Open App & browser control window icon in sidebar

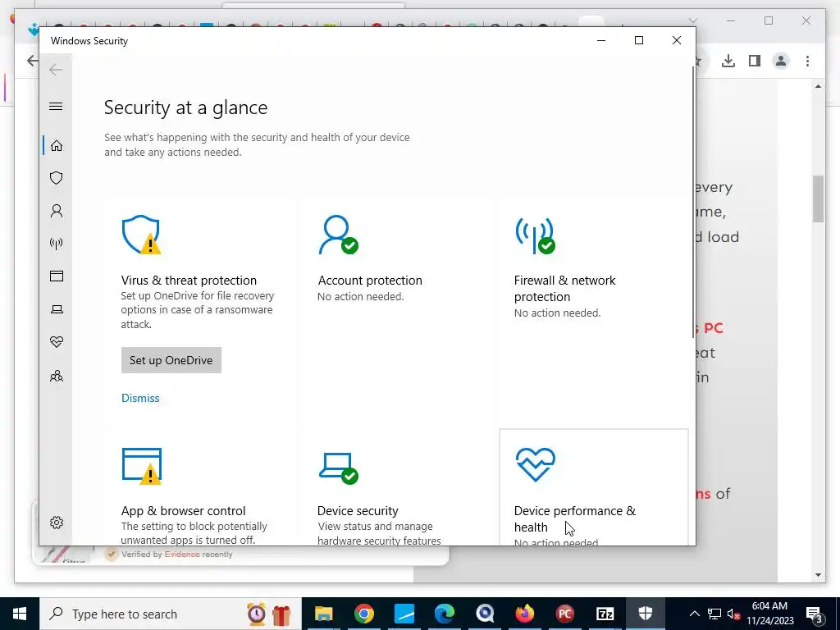pos(57,276)
